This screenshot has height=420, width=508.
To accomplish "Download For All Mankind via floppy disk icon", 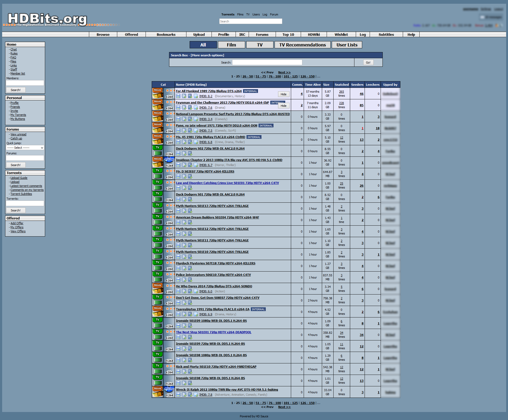I will pos(178,96).
